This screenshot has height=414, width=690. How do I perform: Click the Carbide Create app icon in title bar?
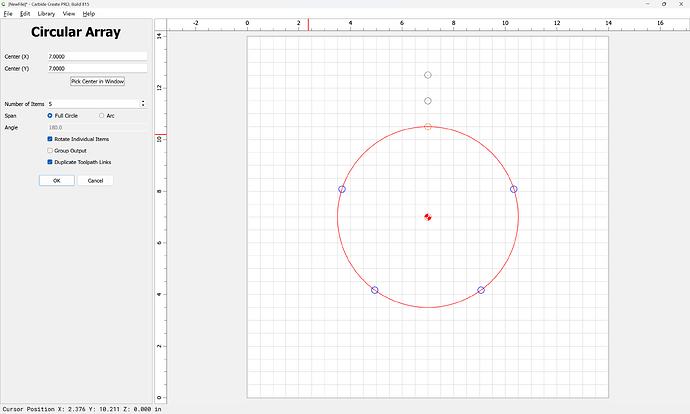[x=4, y=4]
